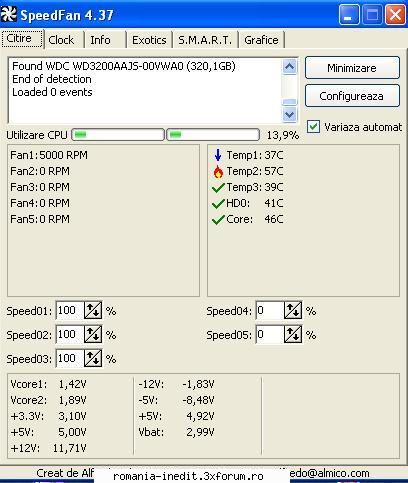Click into the Speed02 value field

[70, 334]
